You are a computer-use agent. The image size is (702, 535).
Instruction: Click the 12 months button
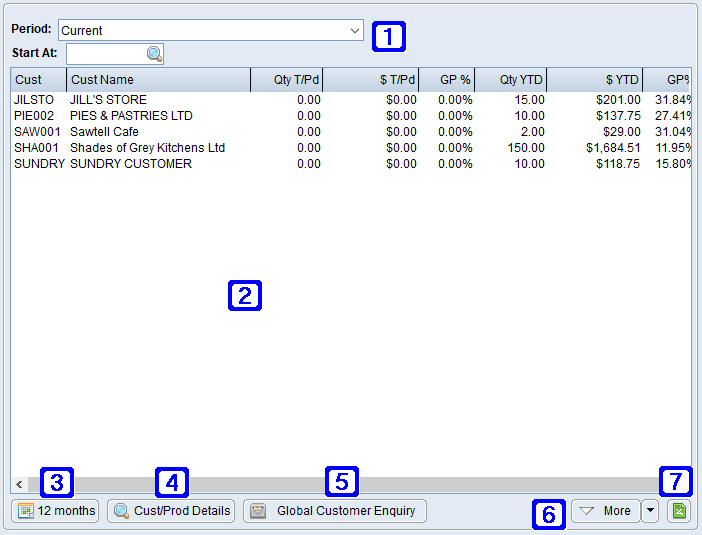coord(55,511)
